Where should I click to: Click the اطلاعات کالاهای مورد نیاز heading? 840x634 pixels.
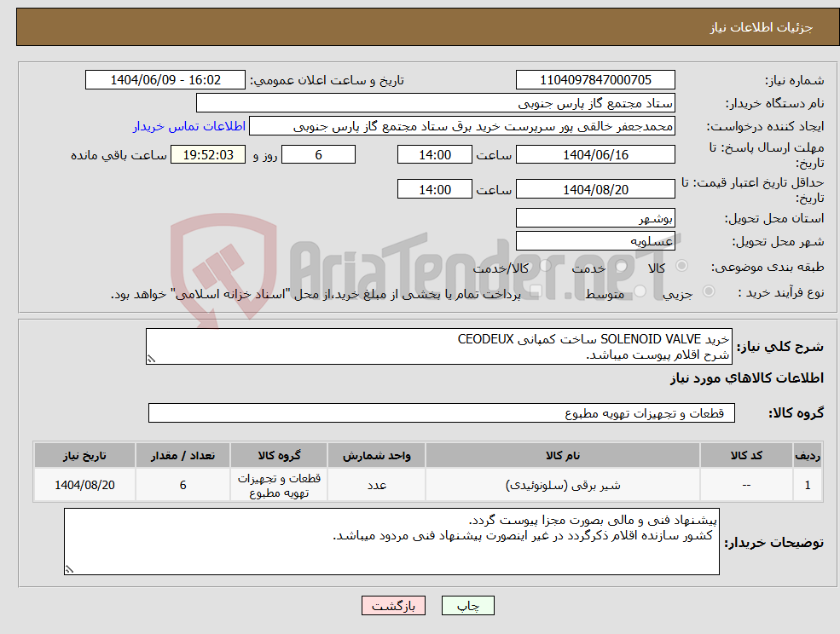[746, 378]
